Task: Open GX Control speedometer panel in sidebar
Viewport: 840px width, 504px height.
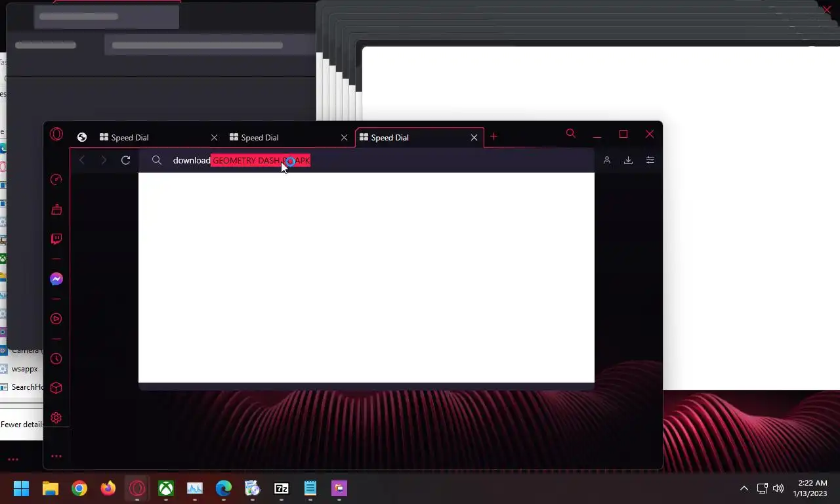Action: (x=56, y=180)
